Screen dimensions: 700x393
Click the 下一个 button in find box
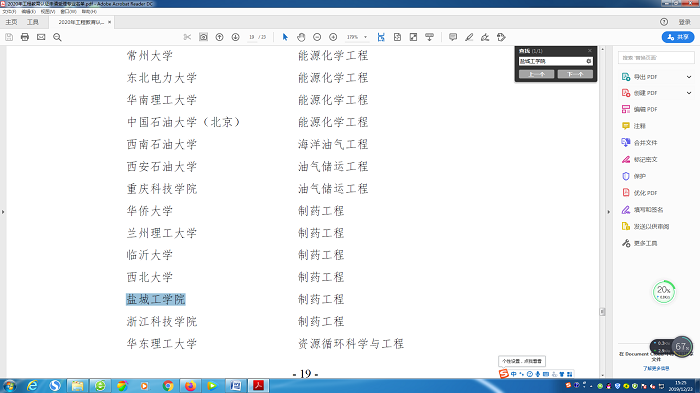pos(575,74)
